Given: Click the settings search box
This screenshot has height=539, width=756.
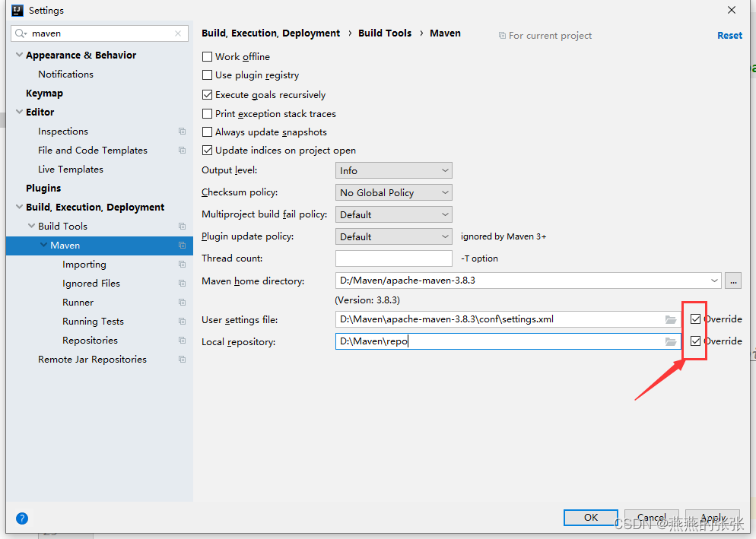Looking at the screenshot, I should coord(100,33).
